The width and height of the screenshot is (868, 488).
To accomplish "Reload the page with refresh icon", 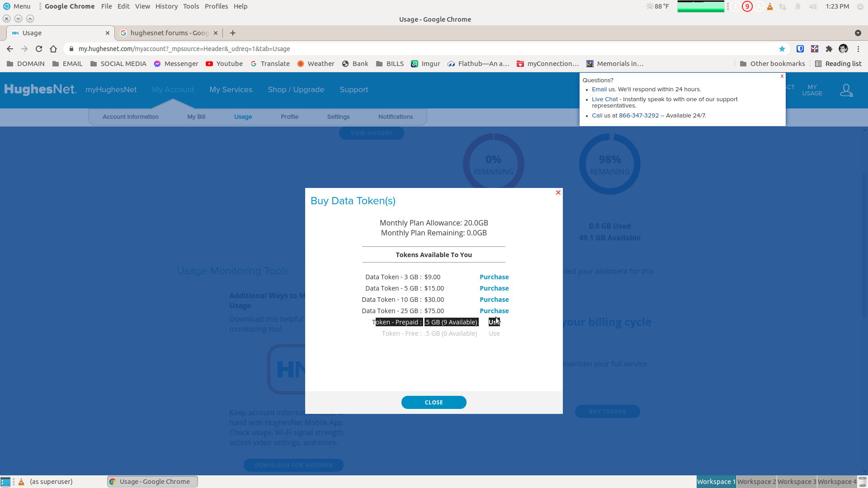I will pos(39,49).
